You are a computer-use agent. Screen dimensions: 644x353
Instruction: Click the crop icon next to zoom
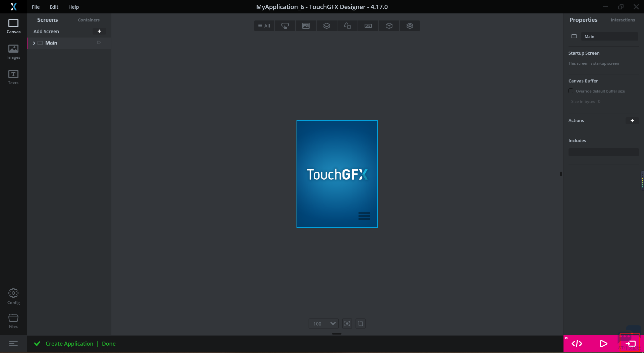[x=361, y=323]
